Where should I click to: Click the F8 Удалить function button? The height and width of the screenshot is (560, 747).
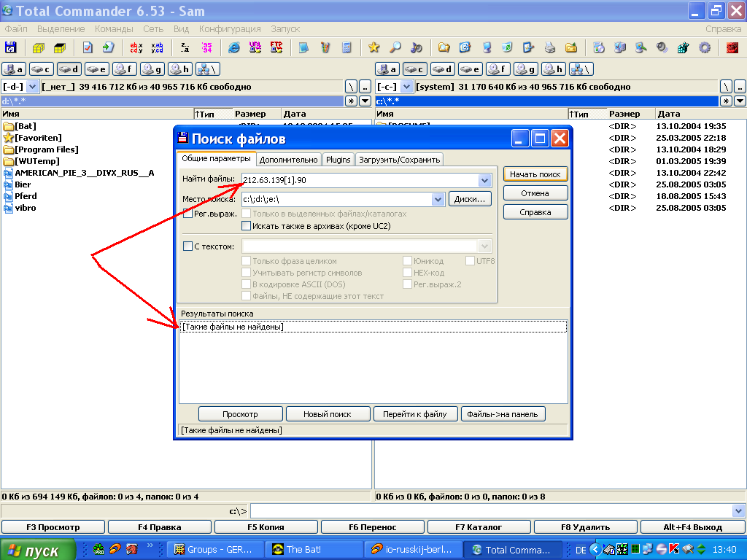(x=586, y=527)
